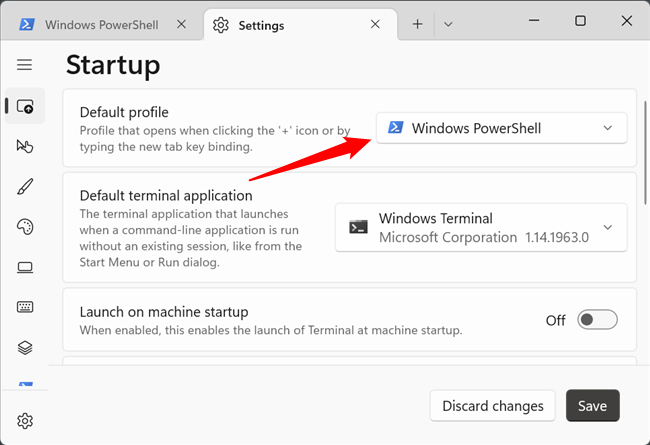Image resolution: width=650 pixels, height=445 pixels.
Task: Open the Actions keyboard sidebar icon
Action: 25,307
